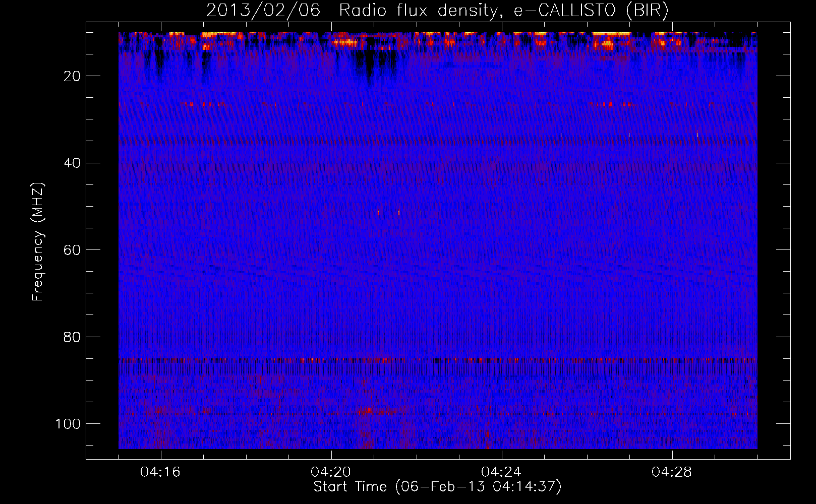Click the 04:20 time tick label
The image size is (816, 504).
(331, 472)
